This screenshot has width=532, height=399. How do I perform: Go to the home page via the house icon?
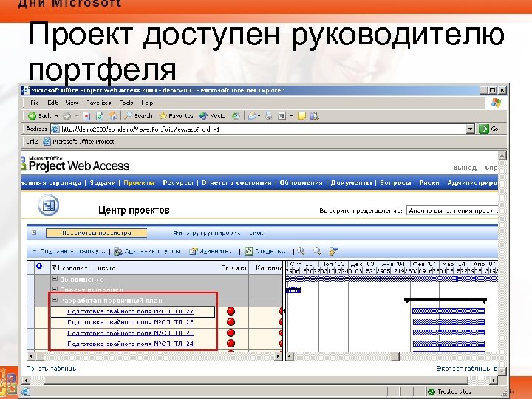pos(112,116)
